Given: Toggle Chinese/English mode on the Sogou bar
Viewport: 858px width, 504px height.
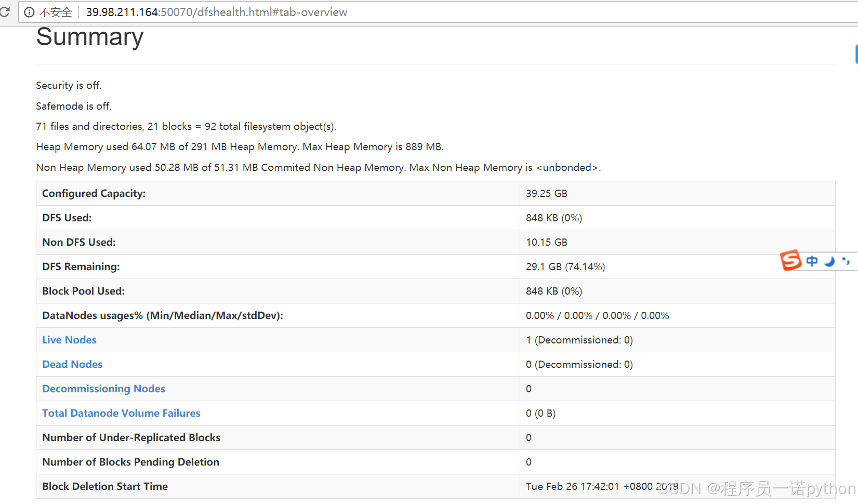Looking at the screenshot, I should click(x=812, y=261).
